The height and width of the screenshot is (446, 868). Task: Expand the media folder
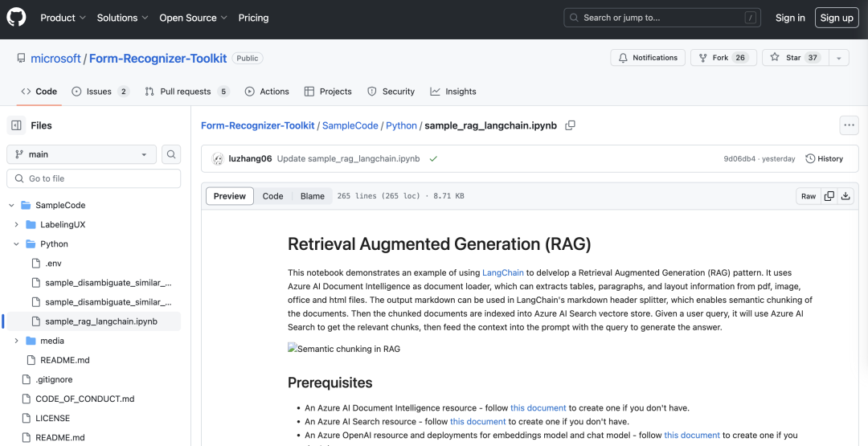pyautogui.click(x=17, y=341)
